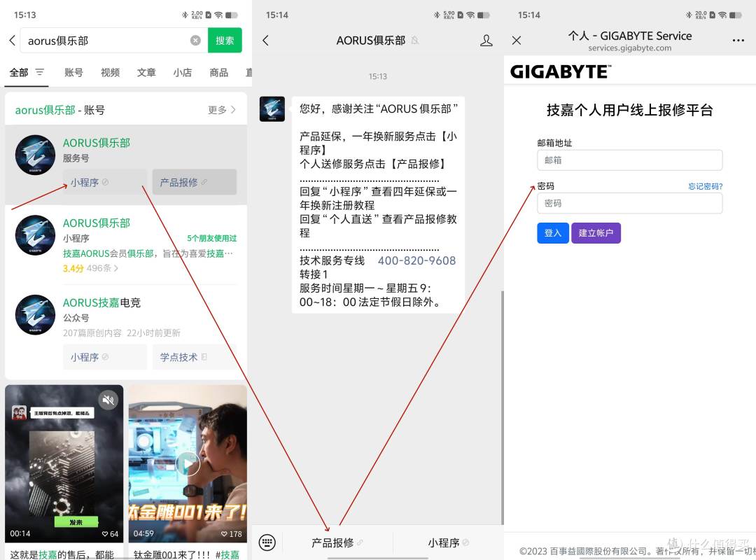Open the #技嘉 hashtag in the video caption
The image size is (756, 560).
coord(227,554)
